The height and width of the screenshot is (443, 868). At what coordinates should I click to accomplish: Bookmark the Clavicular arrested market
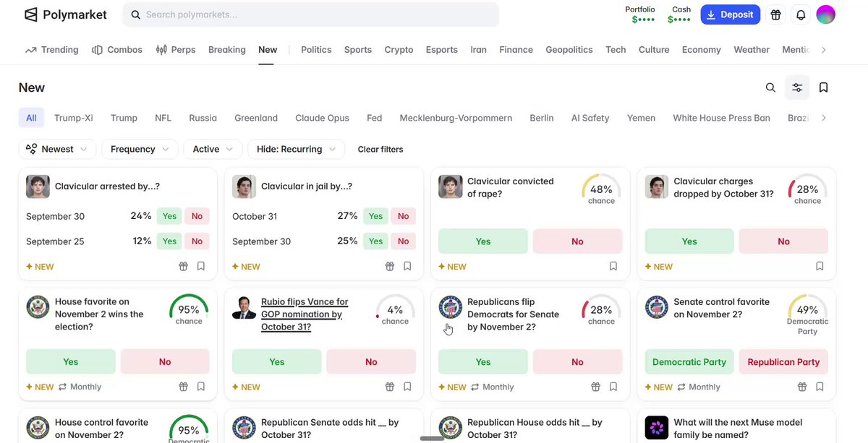click(201, 266)
